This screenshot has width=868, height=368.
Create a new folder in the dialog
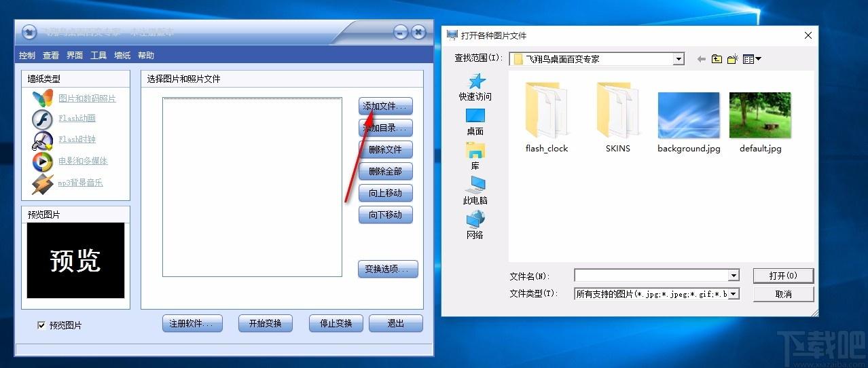[732, 59]
